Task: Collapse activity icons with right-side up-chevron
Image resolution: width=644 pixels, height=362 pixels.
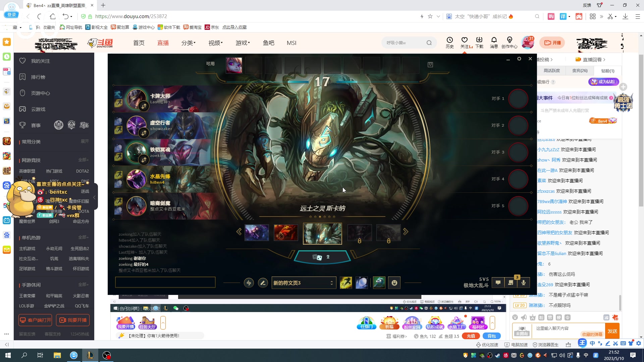Action: (492, 323)
